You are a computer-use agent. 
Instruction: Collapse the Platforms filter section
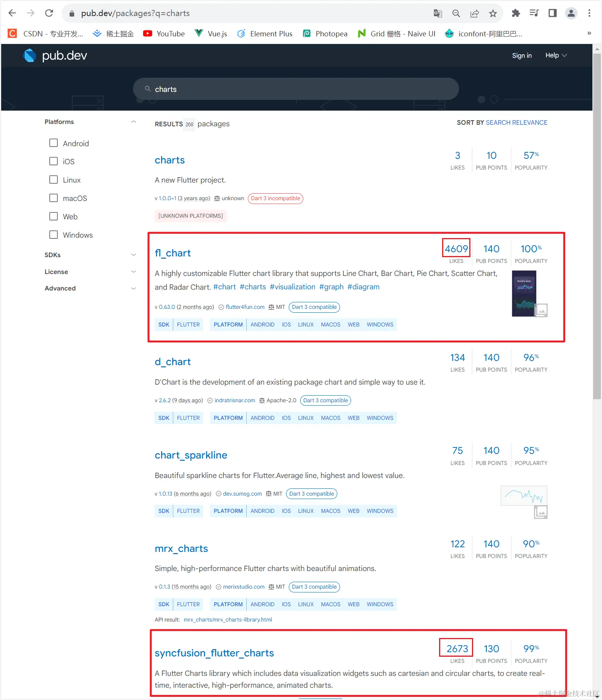point(133,122)
